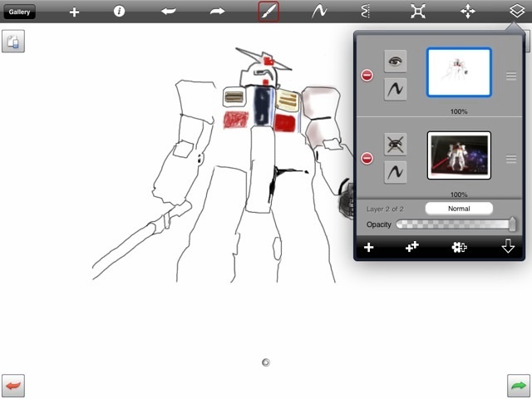Viewport: 532px width, 399px height.
Task: Open the Gallery
Action: (x=19, y=12)
